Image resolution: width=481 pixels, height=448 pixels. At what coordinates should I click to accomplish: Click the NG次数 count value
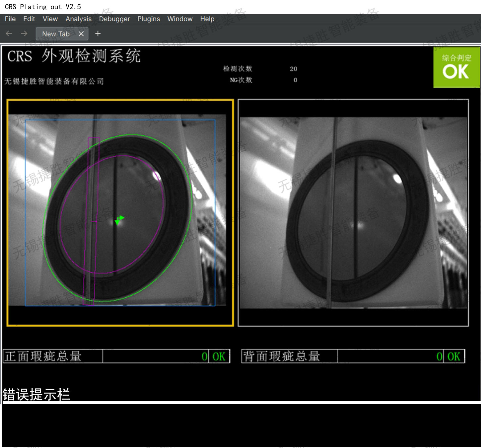[x=295, y=80]
